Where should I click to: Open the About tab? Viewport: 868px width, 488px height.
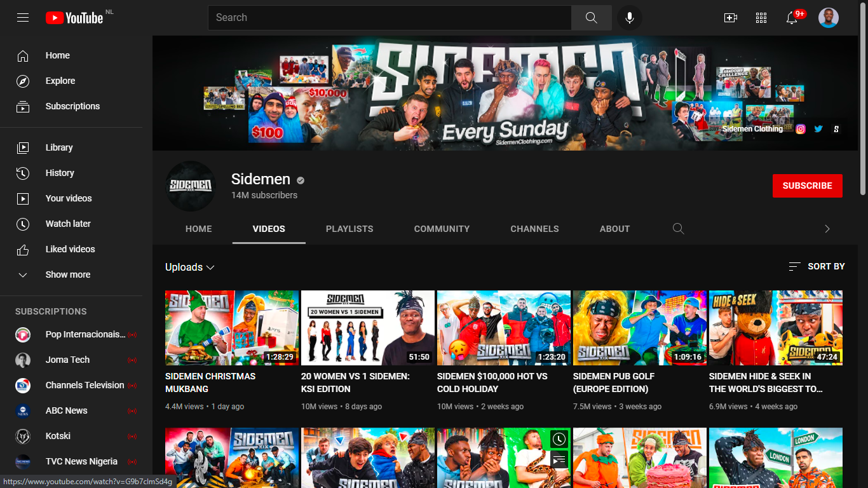[x=615, y=229]
